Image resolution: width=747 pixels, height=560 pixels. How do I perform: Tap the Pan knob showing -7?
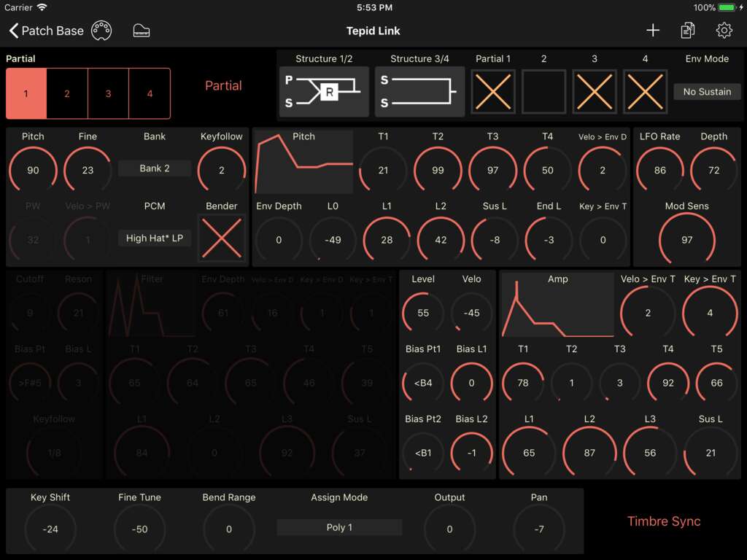[x=539, y=529]
